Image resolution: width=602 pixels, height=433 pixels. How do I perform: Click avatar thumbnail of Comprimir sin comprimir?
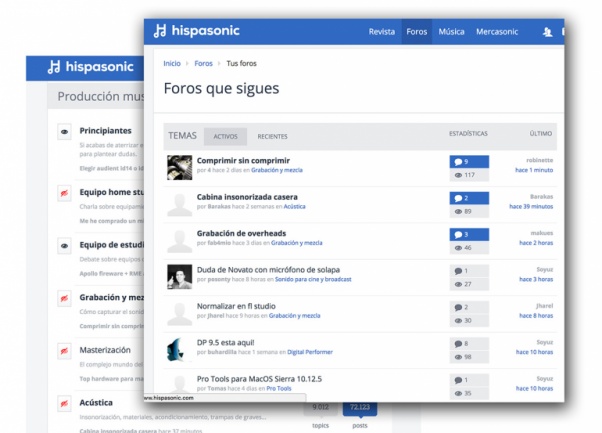pos(179,167)
